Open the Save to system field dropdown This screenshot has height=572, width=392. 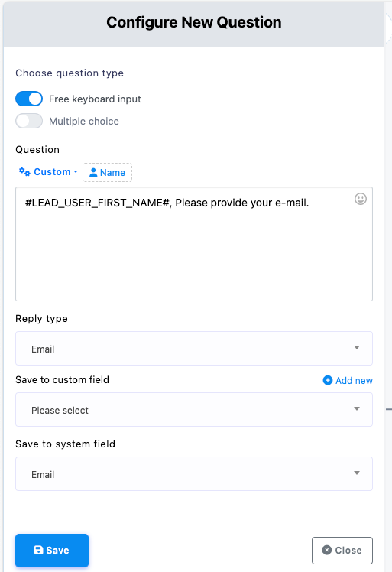(x=194, y=473)
